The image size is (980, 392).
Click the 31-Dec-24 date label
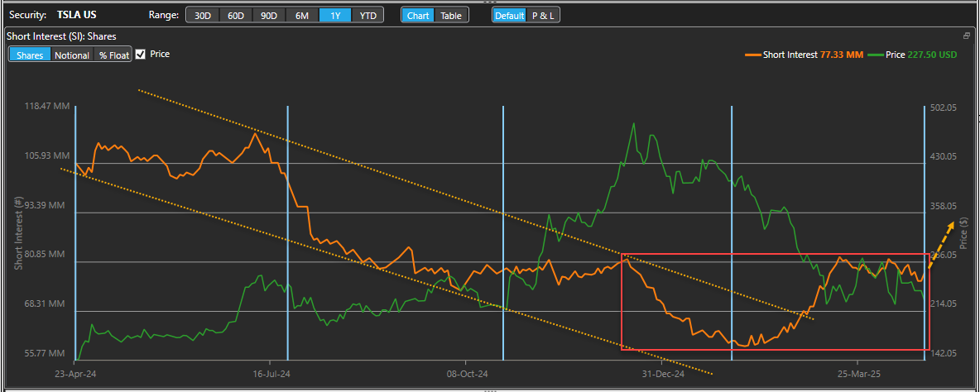click(661, 375)
